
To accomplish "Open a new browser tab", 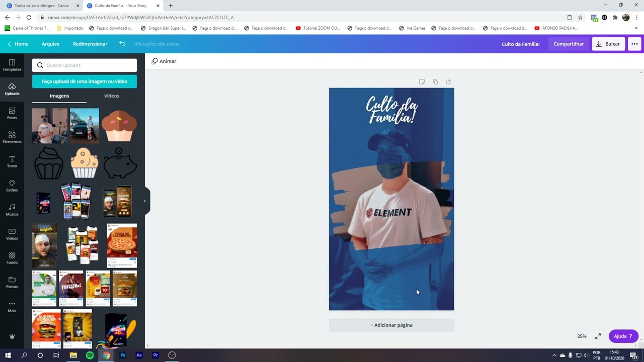I will tap(171, 6).
